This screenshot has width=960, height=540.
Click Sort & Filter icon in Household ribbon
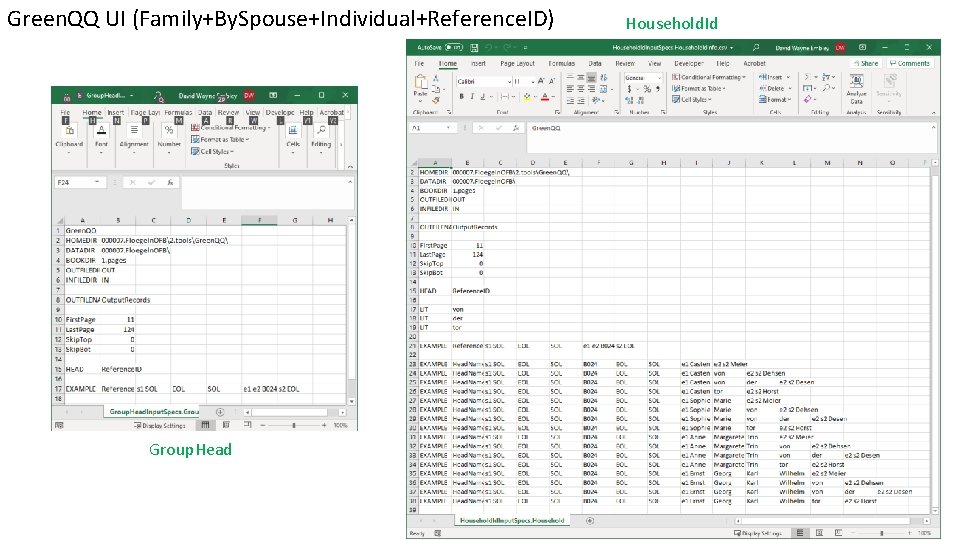coord(826,77)
